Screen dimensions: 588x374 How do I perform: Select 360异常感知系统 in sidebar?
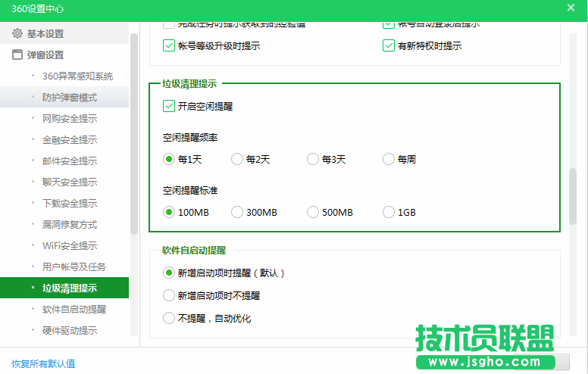64,76
